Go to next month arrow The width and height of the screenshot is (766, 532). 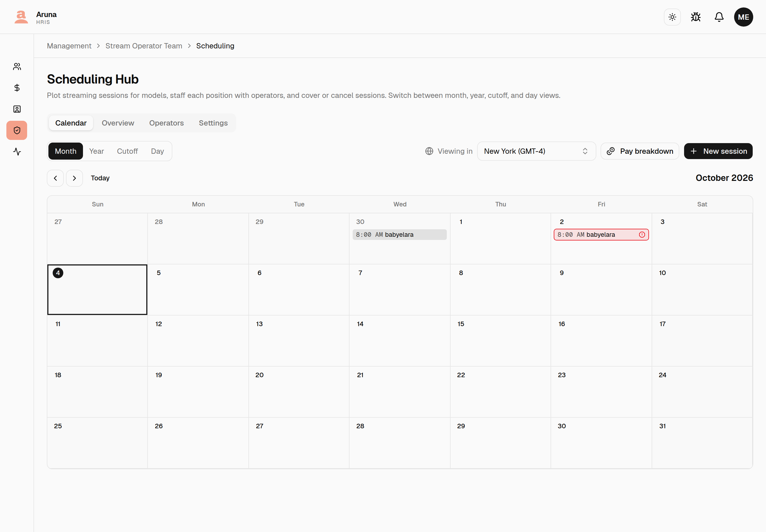(74, 178)
